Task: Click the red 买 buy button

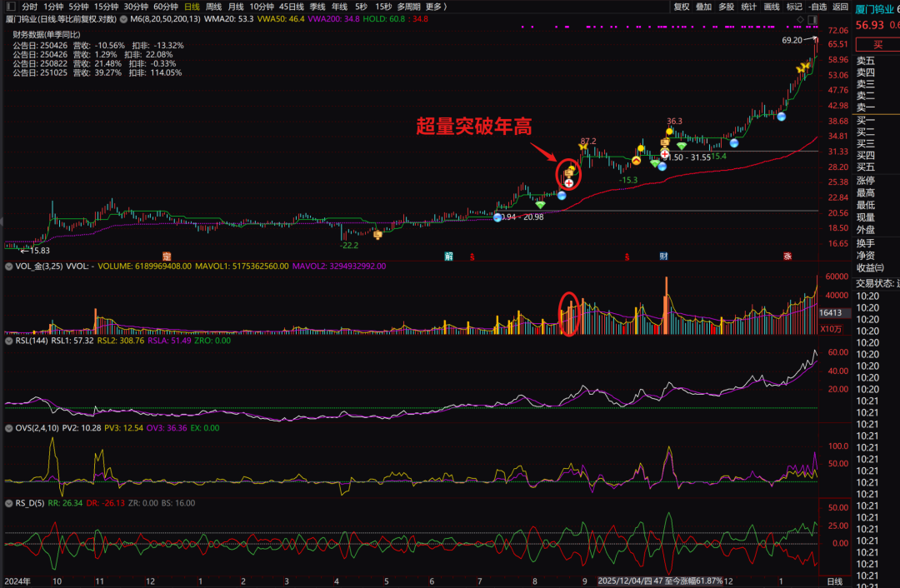Action: (877, 45)
